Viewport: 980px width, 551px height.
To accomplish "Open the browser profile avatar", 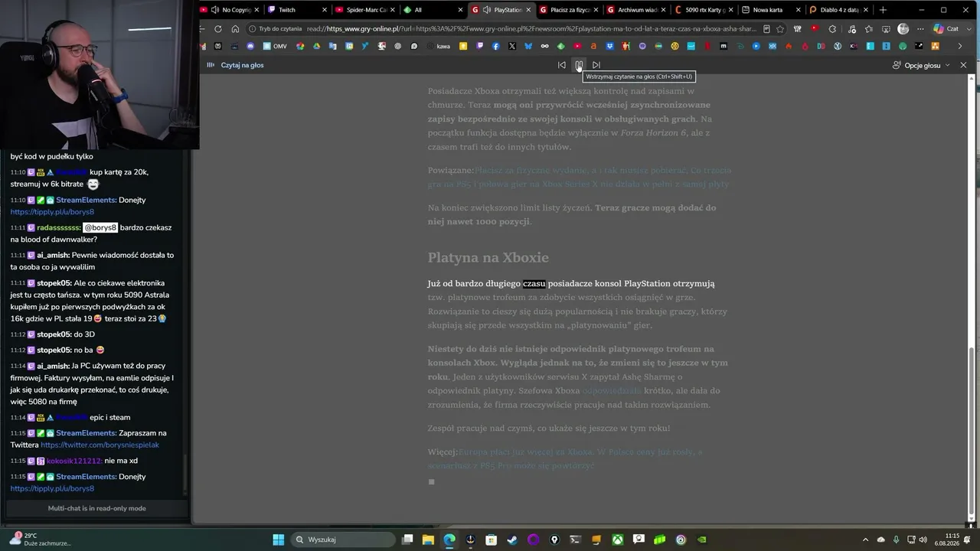I will tap(903, 29).
